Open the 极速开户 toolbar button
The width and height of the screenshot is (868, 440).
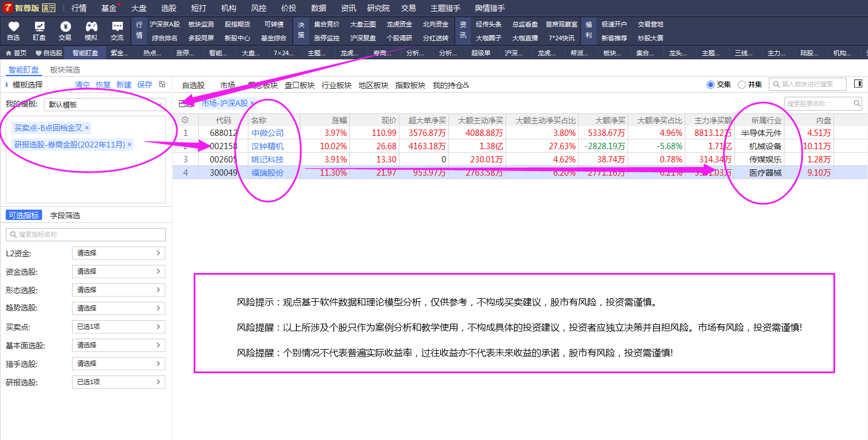(x=614, y=24)
